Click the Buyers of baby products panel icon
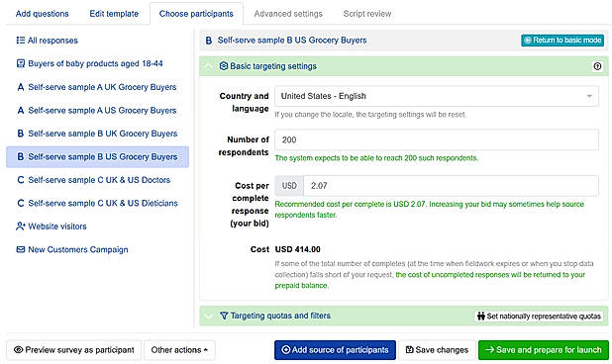Image resolution: width=612 pixels, height=364 pixels. point(21,63)
